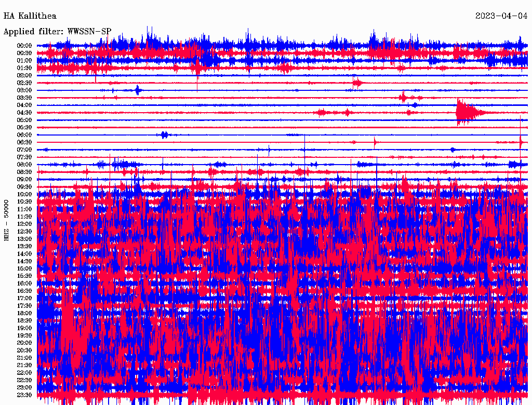The width and height of the screenshot is (532, 405).
Task: Click the 20:30 time label
Action: [24, 350]
